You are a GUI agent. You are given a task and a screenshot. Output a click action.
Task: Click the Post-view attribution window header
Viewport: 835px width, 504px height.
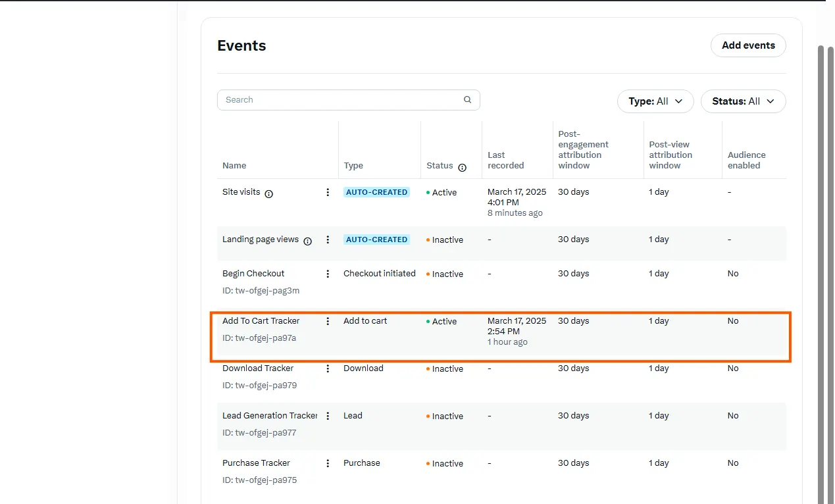pos(671,155)
